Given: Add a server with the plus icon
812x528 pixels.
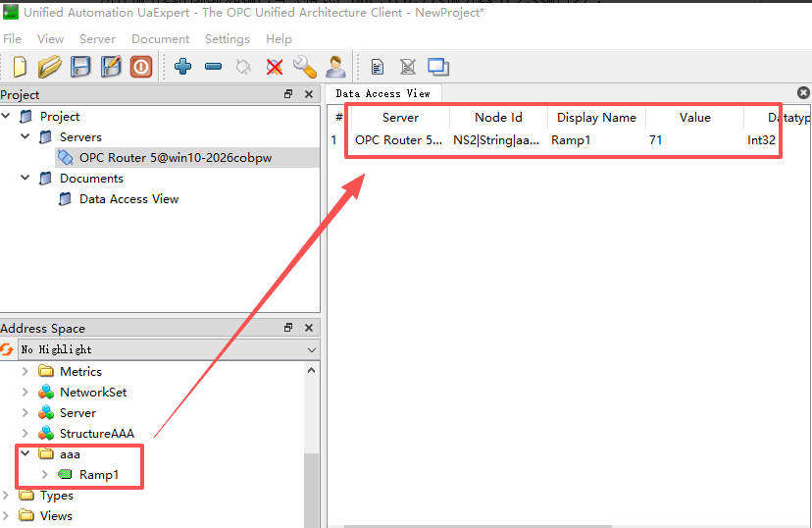Looking at the screenshot, I should [182, 67].
